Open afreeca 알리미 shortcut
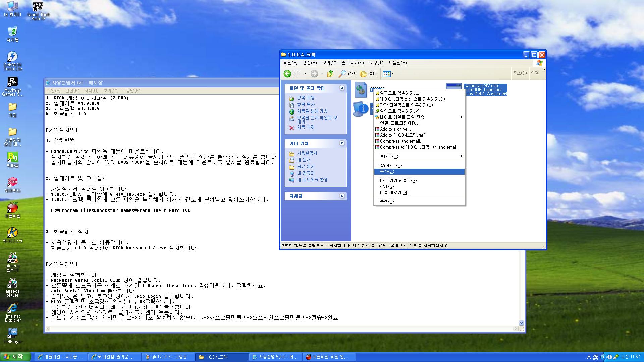The image size is (644, 362). click(12, 262)
